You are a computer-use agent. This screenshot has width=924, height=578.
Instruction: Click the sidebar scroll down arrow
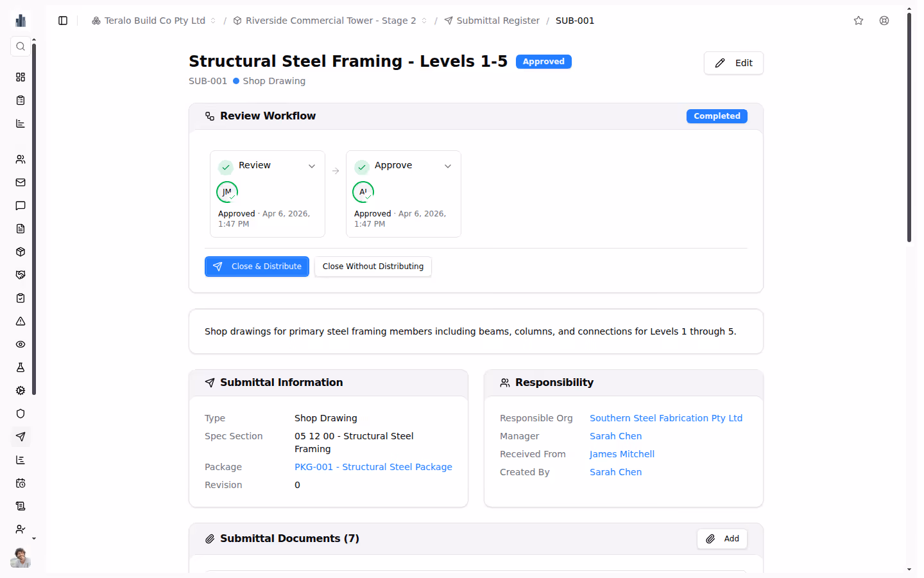[34, 539]
